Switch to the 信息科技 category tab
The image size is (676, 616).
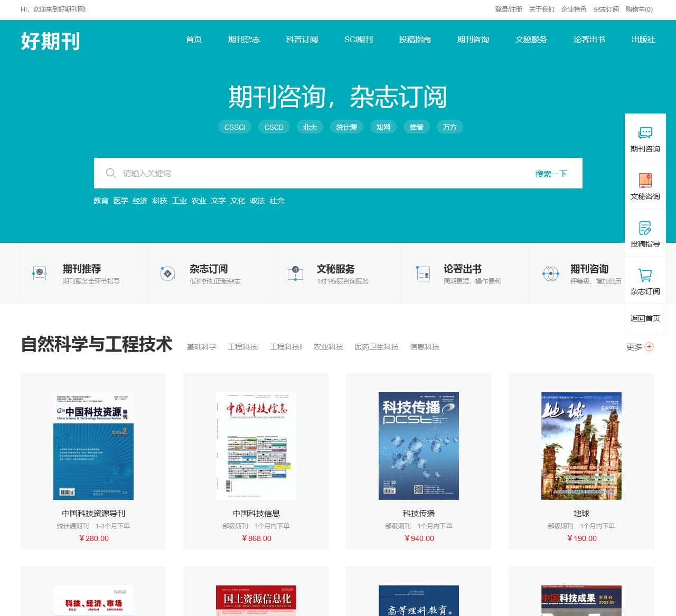coord(425,347)
